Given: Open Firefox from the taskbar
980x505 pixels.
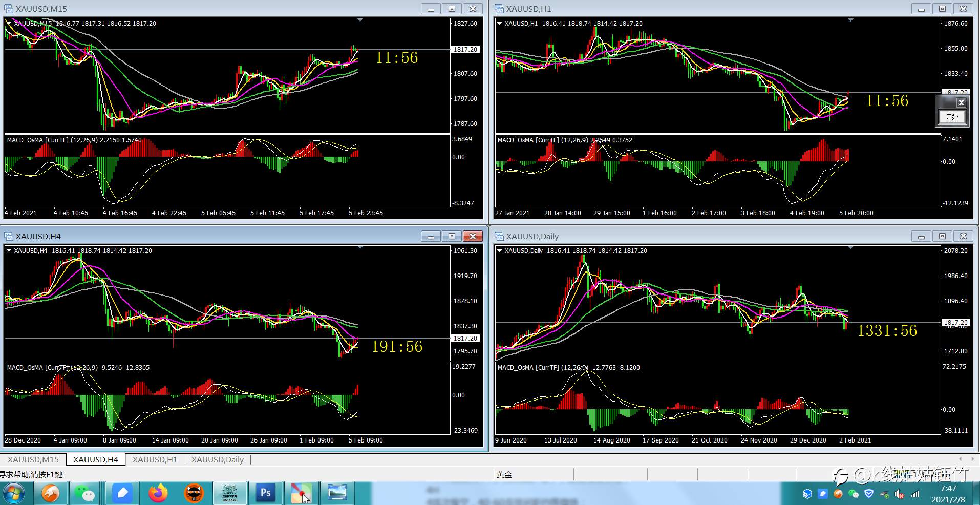Looking at the screenshot, I should click(158, 494).
